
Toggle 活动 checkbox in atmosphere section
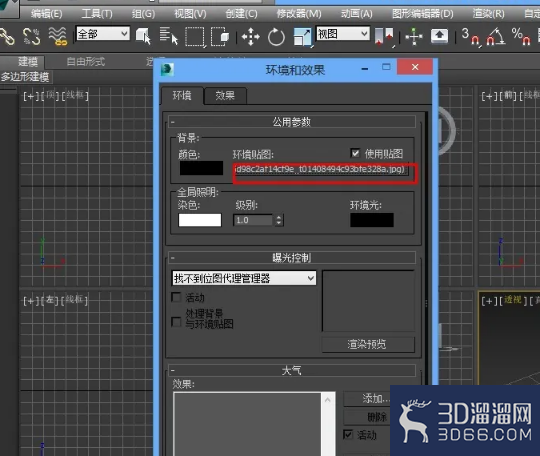click(348, 434)
